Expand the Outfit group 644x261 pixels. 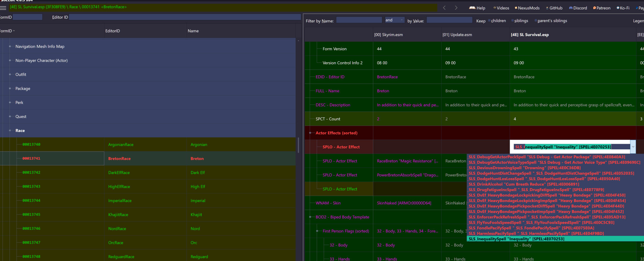point(10,75)
